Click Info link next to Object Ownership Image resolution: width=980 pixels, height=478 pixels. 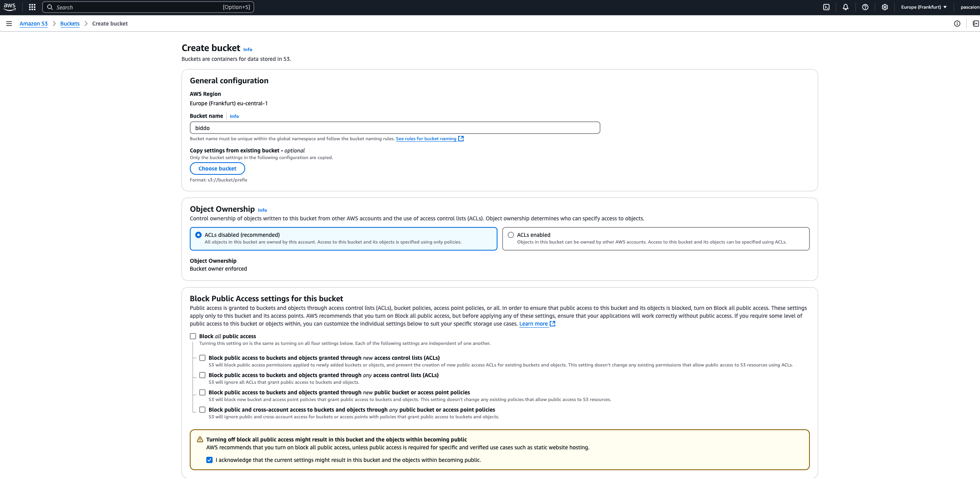262,210
